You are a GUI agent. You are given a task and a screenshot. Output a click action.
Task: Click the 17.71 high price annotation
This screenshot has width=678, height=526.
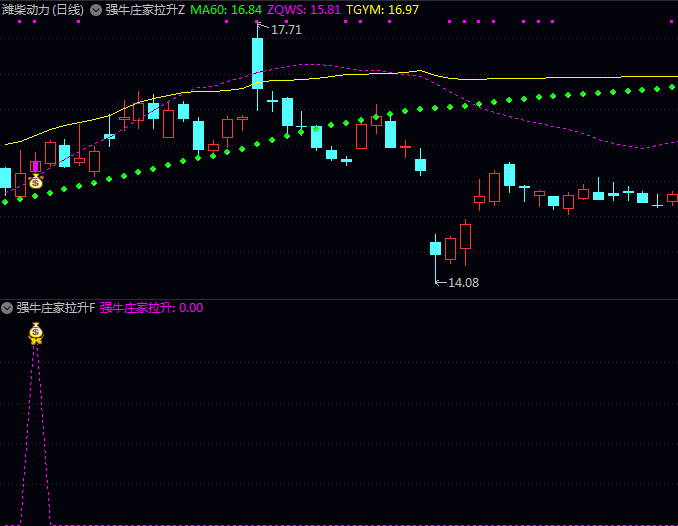(286, 30)
